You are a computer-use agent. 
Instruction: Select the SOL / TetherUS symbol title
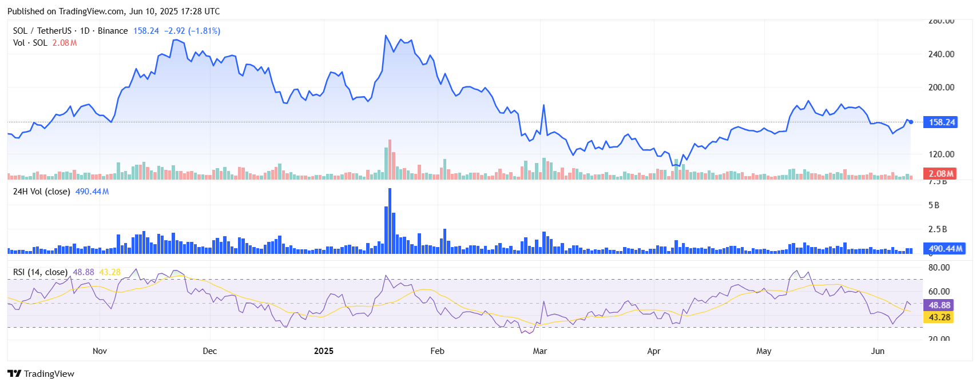point(42,31)
